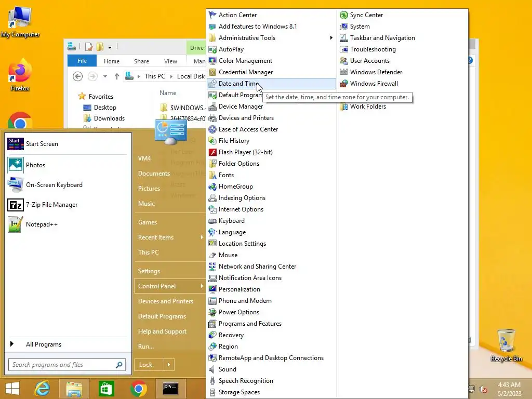
Task: Click the Keyboard icon in Control Panel list
Action: (212, 221)
